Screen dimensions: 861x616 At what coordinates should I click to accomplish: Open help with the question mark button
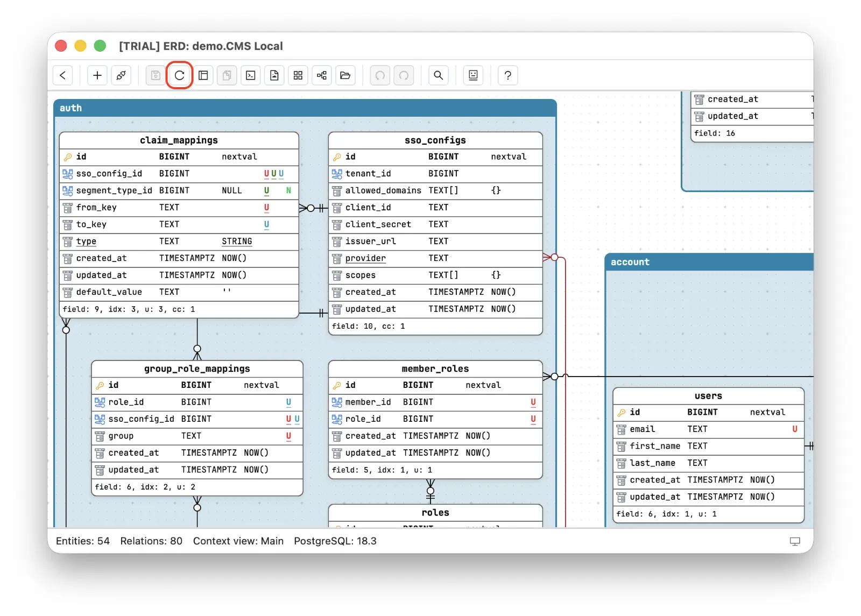tap(507, 75)
